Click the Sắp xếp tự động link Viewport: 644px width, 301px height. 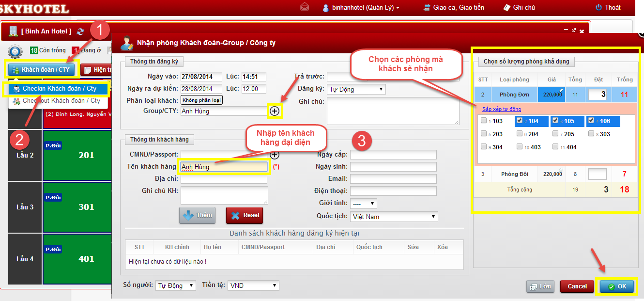(x=501, y=109)
